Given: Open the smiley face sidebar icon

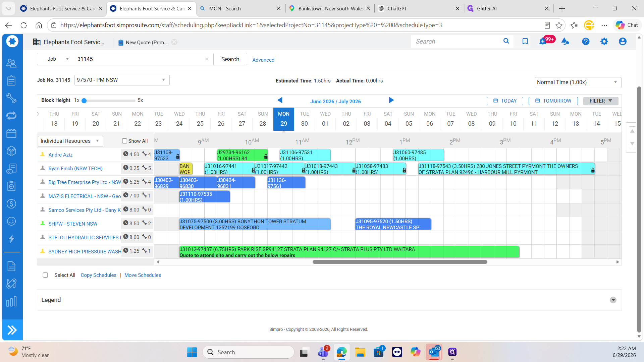Looking at the screenshot, I should click(11, 221).
